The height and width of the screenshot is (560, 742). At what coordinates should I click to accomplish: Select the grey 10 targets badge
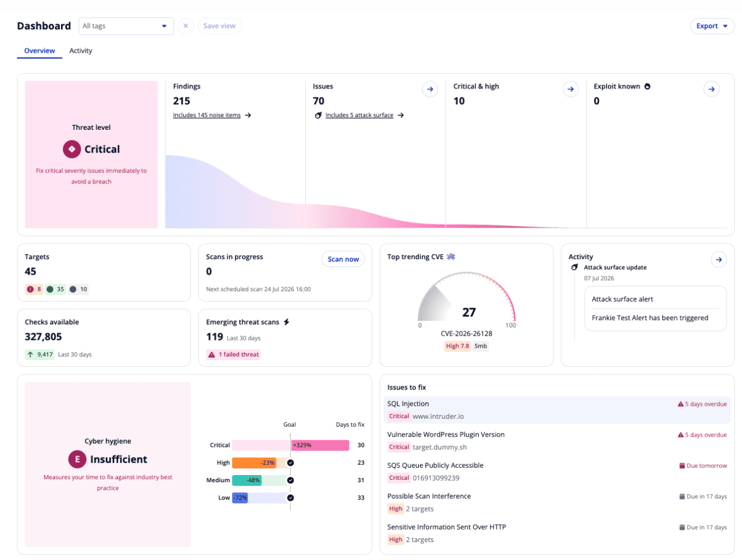(x=78, y=290)
